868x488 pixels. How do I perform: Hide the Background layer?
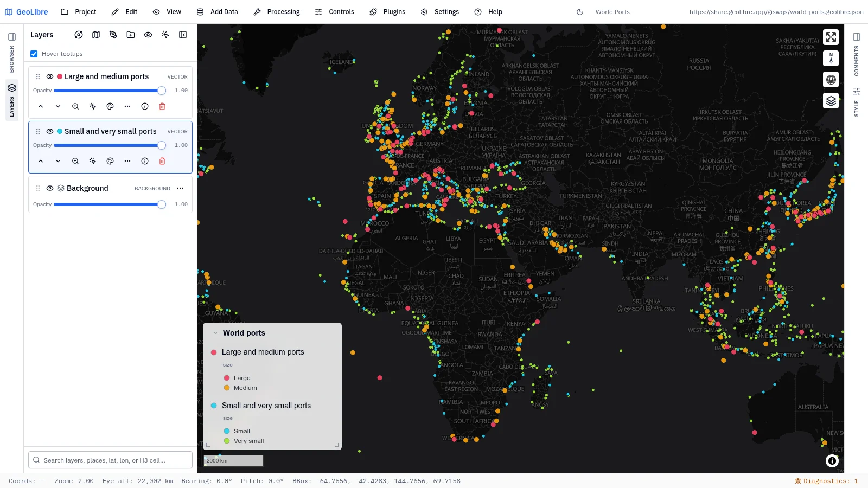(50, 188)
